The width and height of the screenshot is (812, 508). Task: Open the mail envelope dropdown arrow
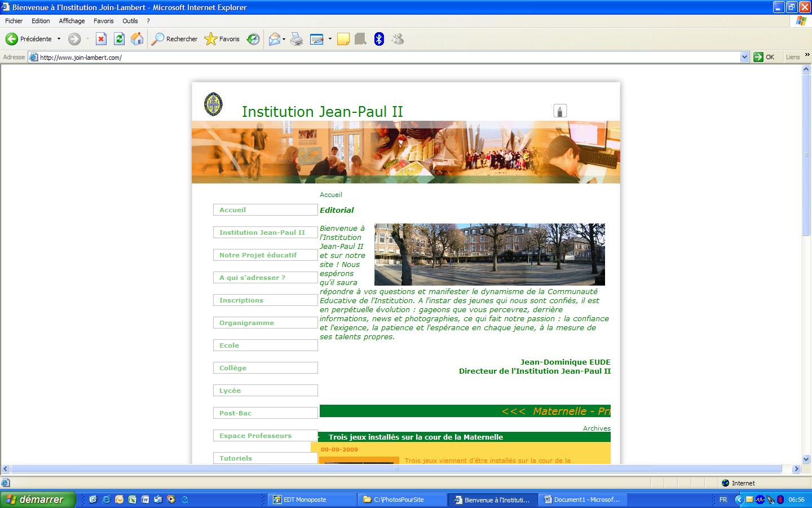[x=284, y=39]
